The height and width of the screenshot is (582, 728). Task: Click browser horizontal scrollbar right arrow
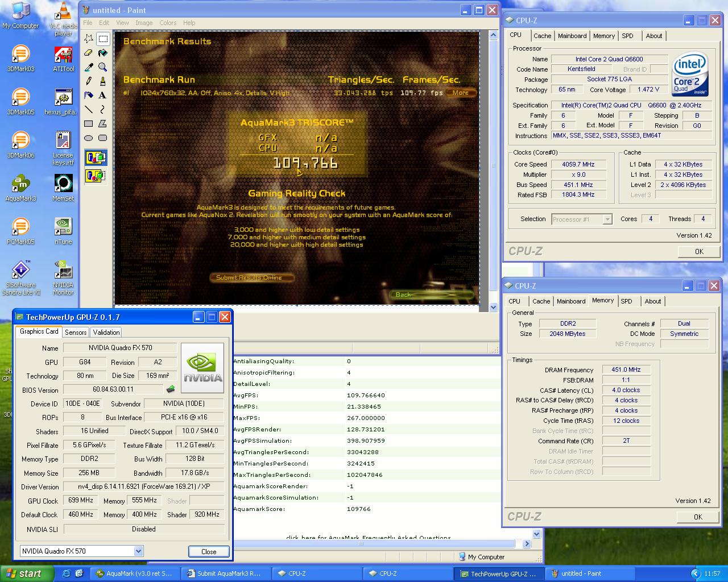(x=527, y=544)
